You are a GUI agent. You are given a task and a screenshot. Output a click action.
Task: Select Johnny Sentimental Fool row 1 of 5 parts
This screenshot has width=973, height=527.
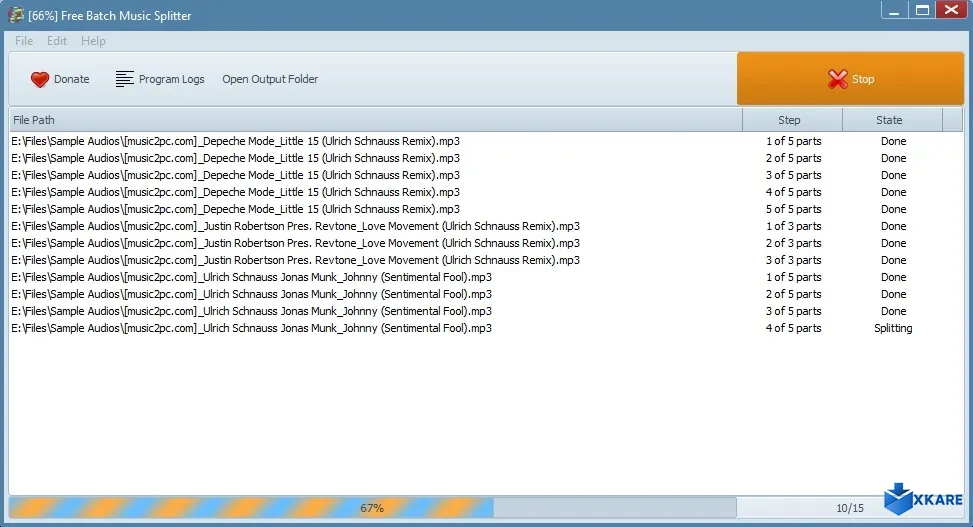click(486, 277)
